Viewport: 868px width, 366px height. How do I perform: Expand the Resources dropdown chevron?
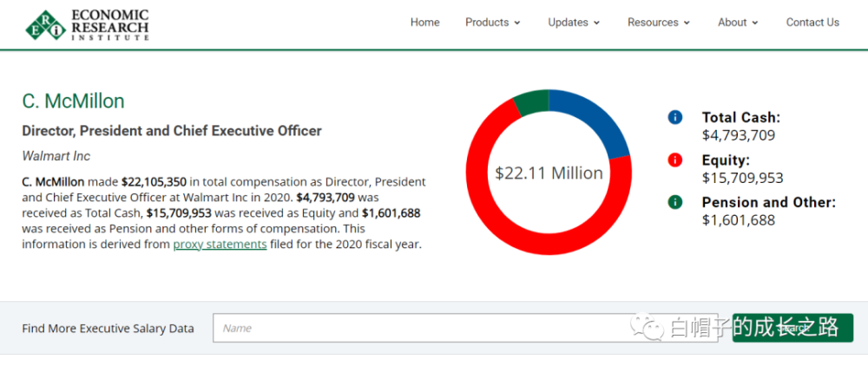(687, 23)
